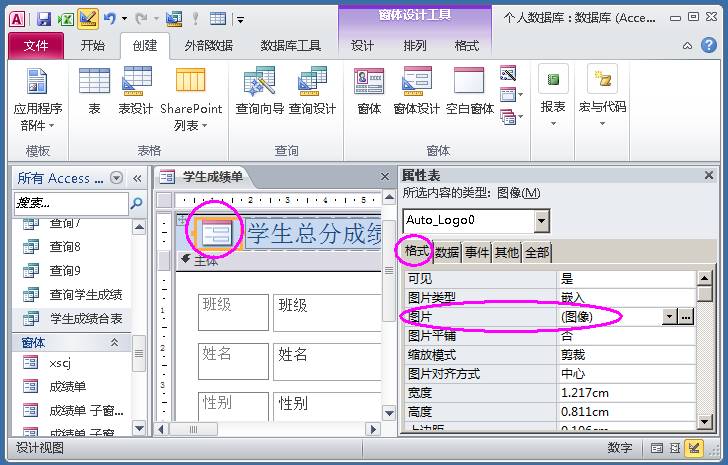This screenshot has width=728, height=465.
Task: Open the 查询向导 query wizard
Action: click(260, 90)
